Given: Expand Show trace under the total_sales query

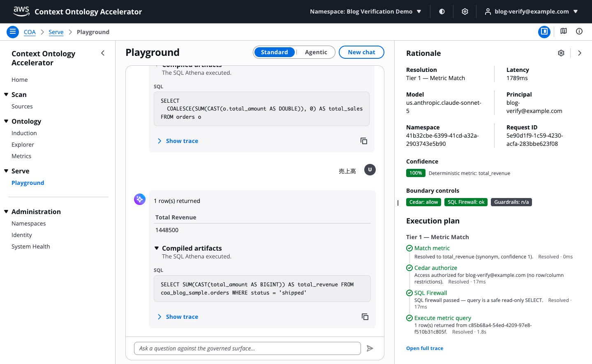Looking at the screenshot, I should click(x=178, y=141).
